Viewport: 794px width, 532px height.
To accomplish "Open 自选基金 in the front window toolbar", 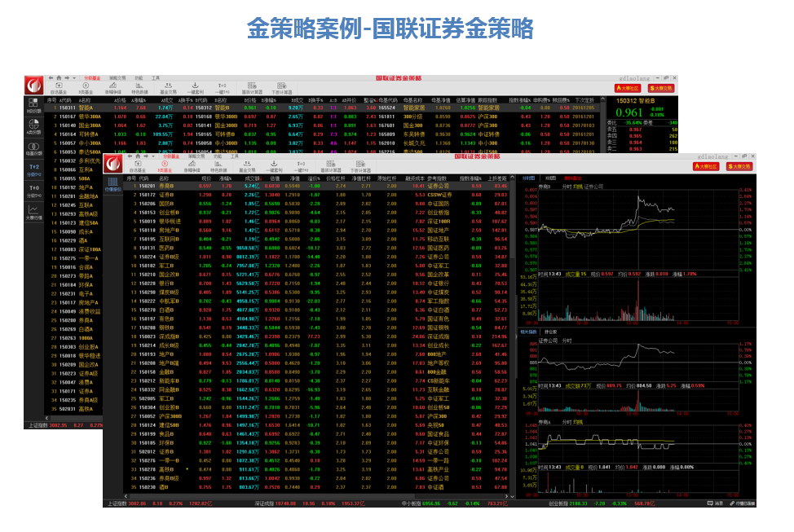I will tap(138, 166).
